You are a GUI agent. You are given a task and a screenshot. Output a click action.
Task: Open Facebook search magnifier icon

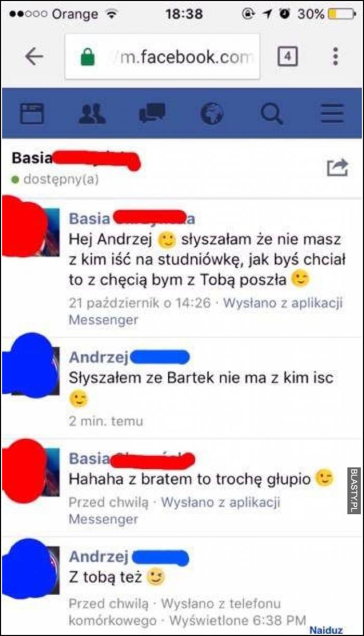pyautogui.click(x=272, y=113)
